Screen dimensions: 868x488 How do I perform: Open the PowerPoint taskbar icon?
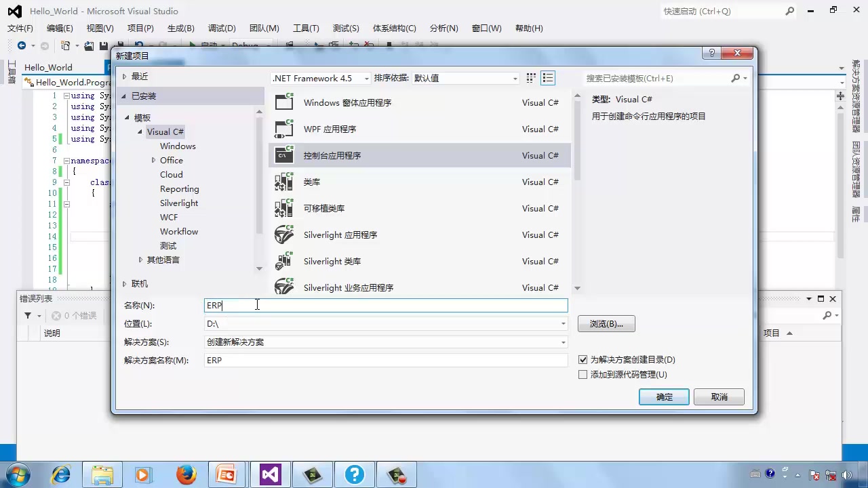(226, 474)
